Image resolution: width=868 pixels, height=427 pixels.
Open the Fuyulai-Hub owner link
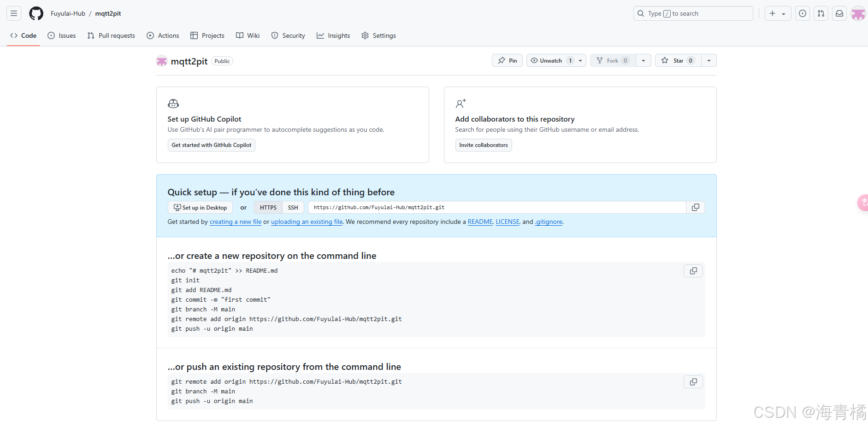[68, 13]
